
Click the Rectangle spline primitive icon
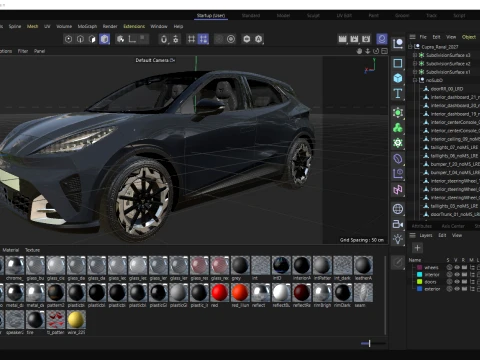point(398,63)
